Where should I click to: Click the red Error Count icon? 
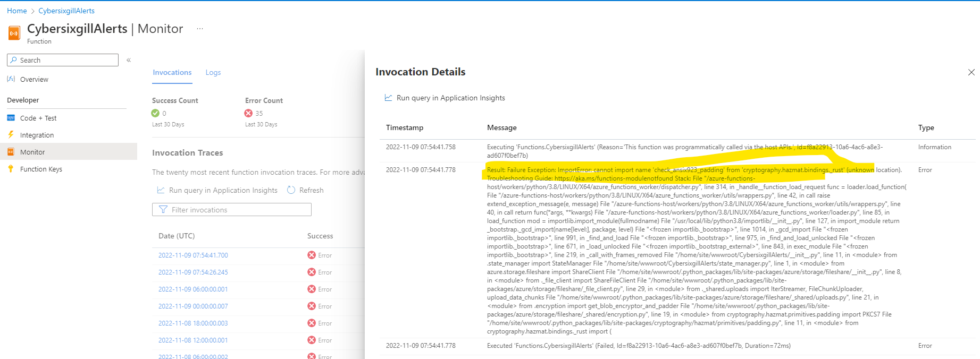click(248, 113)
